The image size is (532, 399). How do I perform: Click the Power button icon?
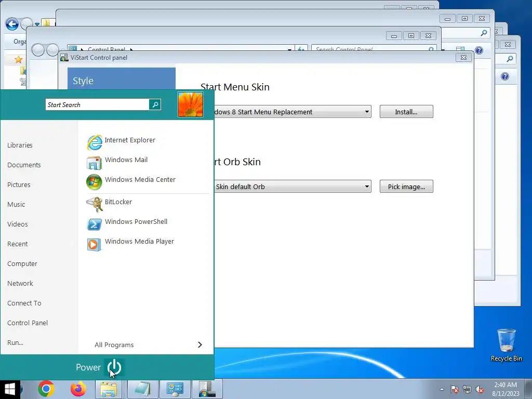click(x=114, y=367)
